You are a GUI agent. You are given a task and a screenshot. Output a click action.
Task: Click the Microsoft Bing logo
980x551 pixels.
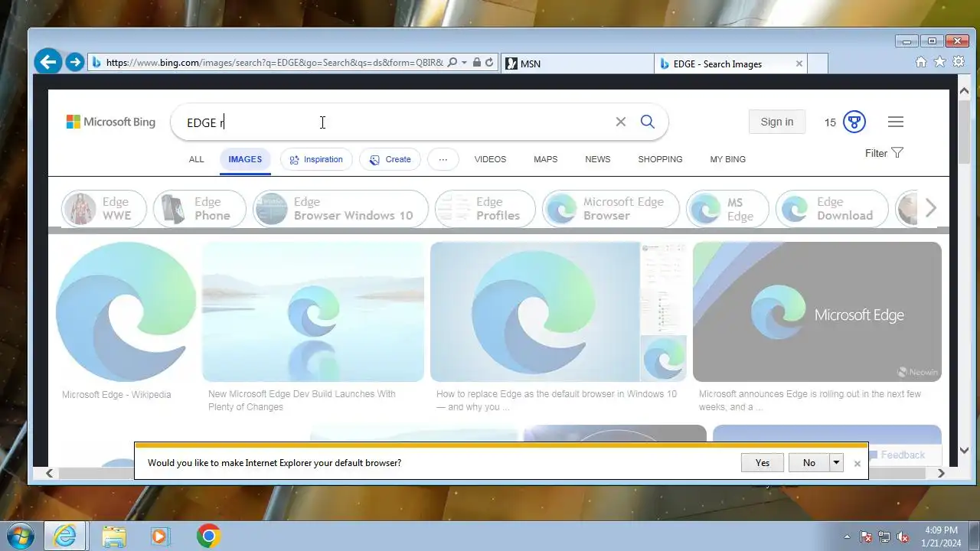(111, 122)
